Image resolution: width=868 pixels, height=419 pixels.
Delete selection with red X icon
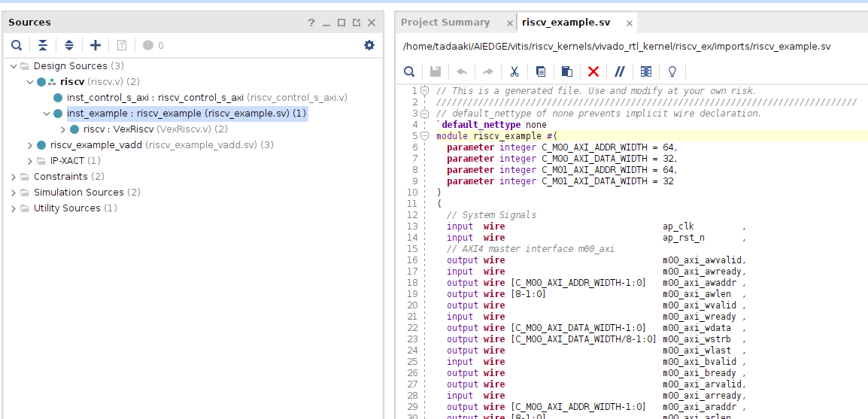pos(593,71)
